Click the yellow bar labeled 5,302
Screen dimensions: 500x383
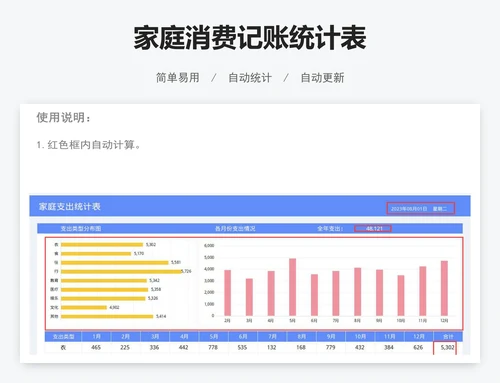click(102, 245)
